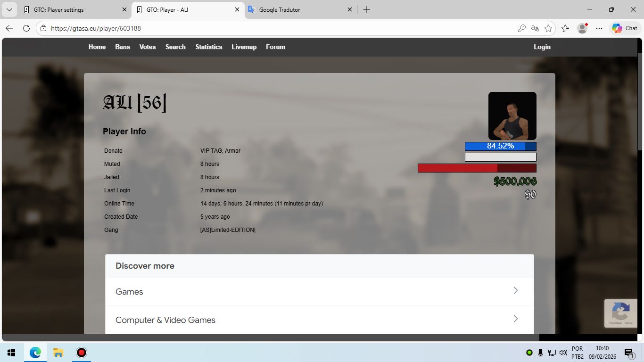Click the favorite star icon in address bar
Viewport: 644px width, 362px height.
click(548, 28)
